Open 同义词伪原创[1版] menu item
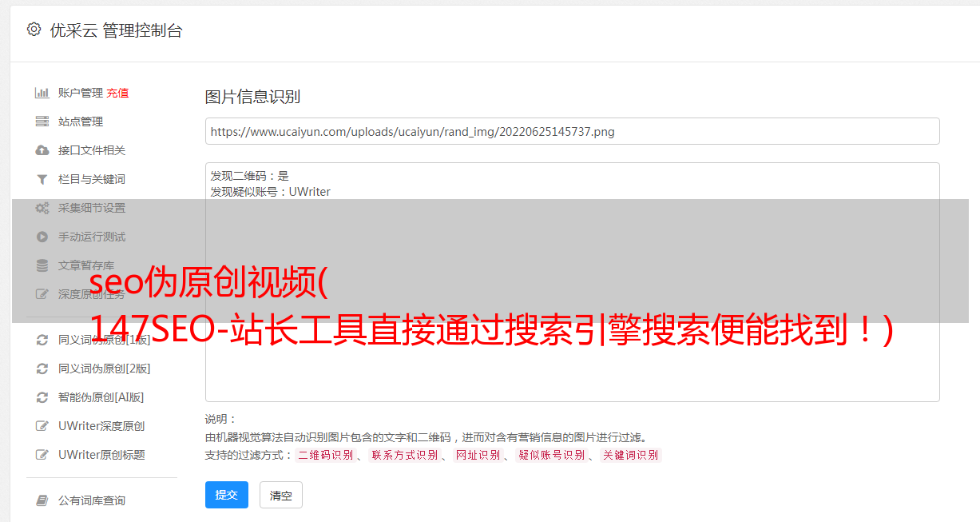This screenshot has width=980, height=522. click(x=105, y=340)
